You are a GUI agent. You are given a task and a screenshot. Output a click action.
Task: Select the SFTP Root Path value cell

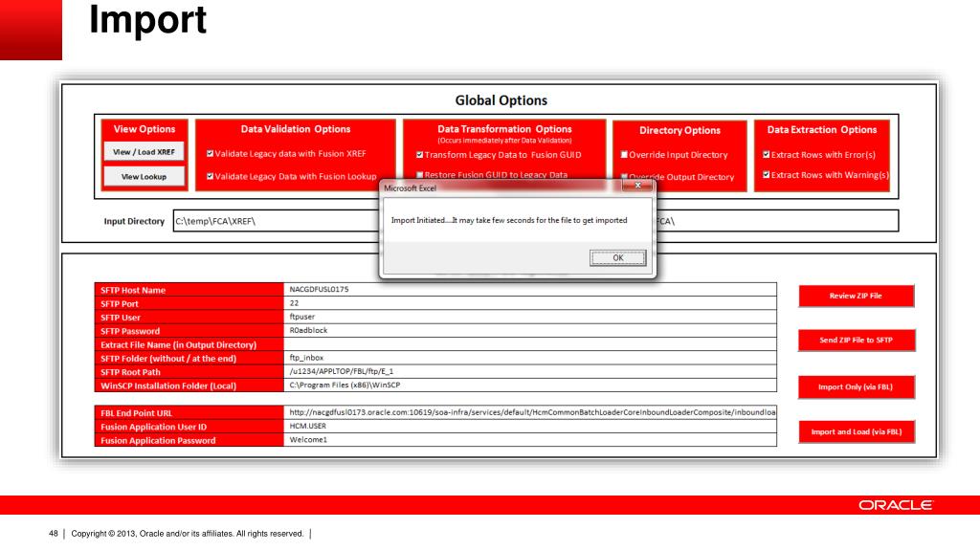(x=530, y=372)
